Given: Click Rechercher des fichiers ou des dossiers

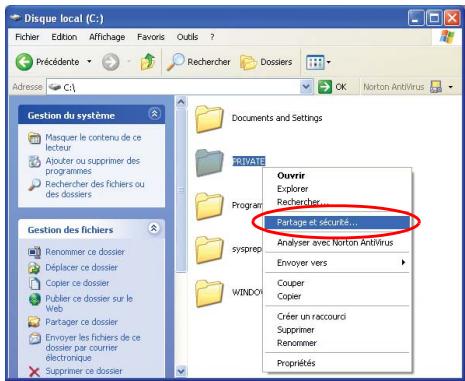Looking at the screenshot, I should pyautogui.click(x=95, y=189).
